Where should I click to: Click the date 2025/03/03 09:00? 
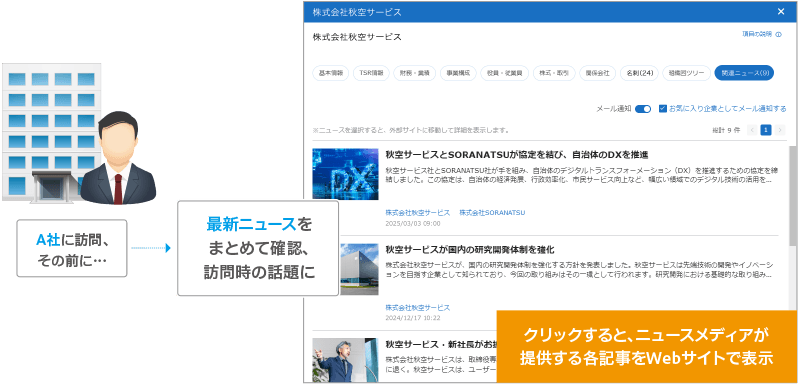pyautogui.click(x=413, y=223)
